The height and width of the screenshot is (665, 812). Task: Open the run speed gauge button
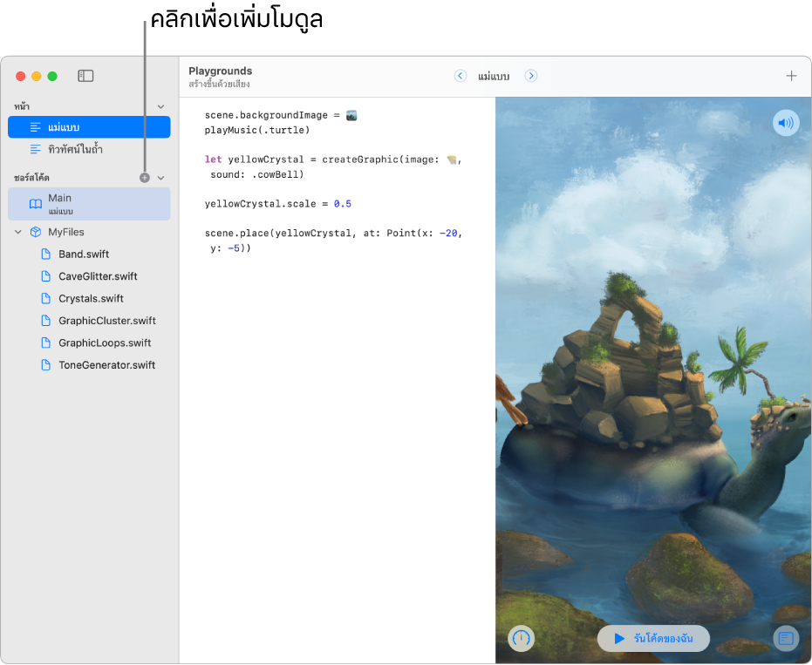[521, 639]
